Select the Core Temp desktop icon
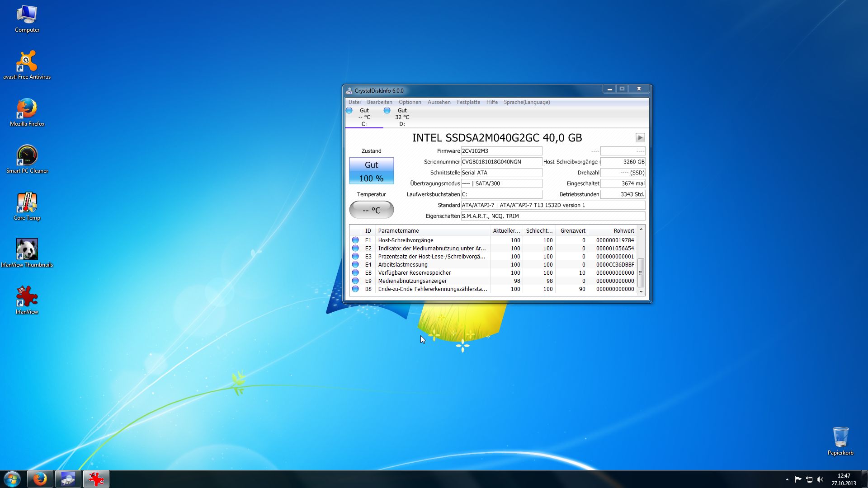The width and height of the screenshot is (868, 488). click(27, 206)
